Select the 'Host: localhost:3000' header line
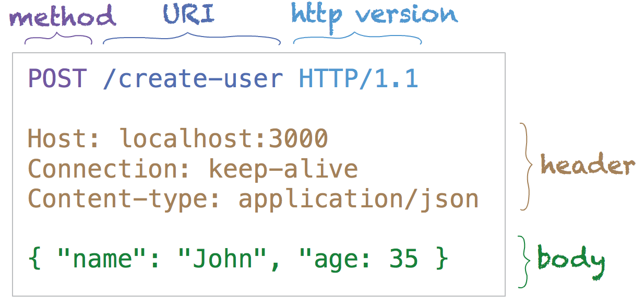Screen dimensions: 644x305 178,139
